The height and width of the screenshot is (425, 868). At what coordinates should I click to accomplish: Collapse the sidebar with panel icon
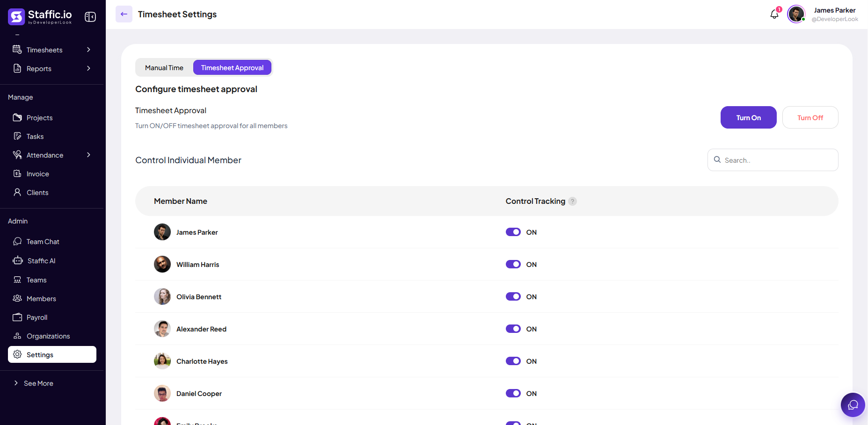pos(90,17)
